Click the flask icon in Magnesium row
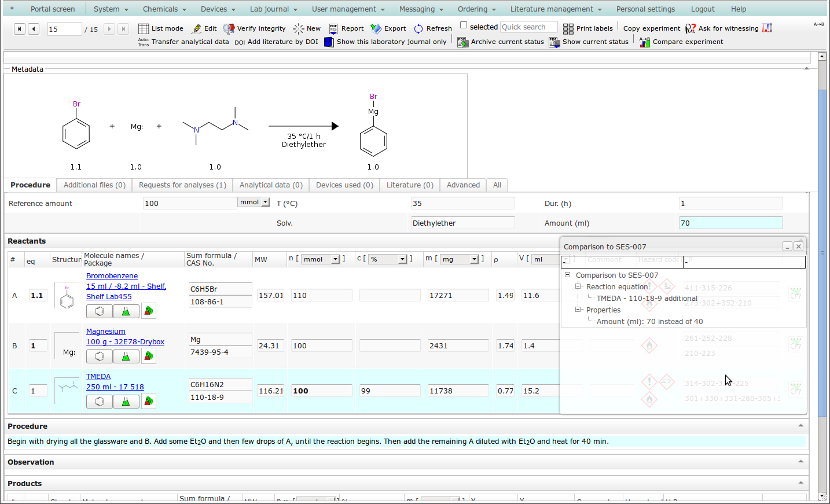830x504 pixels. coord(126,356)
